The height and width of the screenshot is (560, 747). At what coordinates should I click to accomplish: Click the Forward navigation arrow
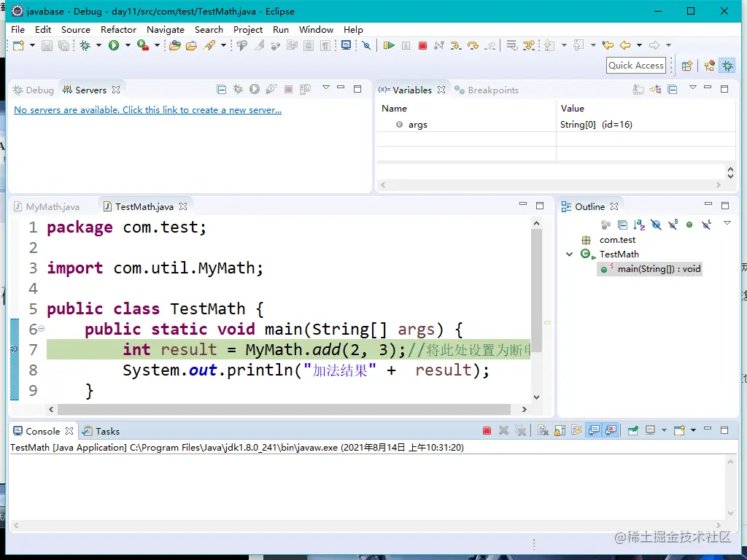654,45
